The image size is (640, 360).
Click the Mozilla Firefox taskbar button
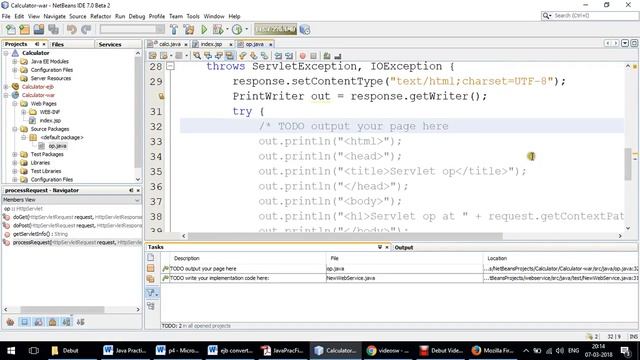coord(493,351)
